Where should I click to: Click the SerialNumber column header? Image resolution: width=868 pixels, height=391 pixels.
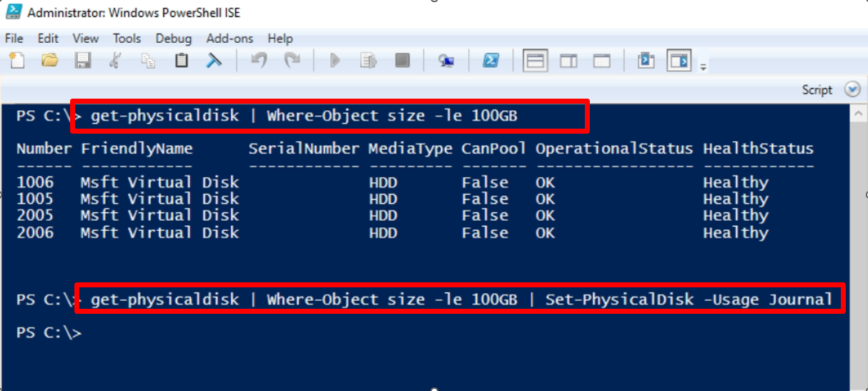click(x=304, y=149)
